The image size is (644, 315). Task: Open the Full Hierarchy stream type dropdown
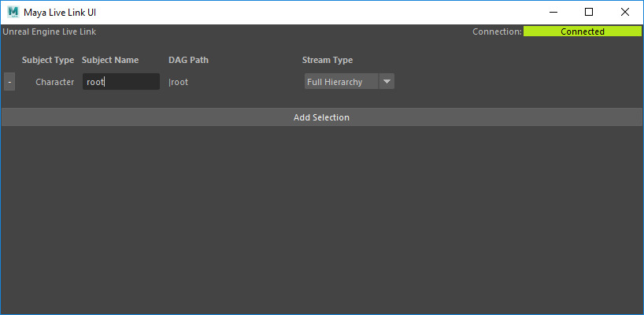pos(342,82)
